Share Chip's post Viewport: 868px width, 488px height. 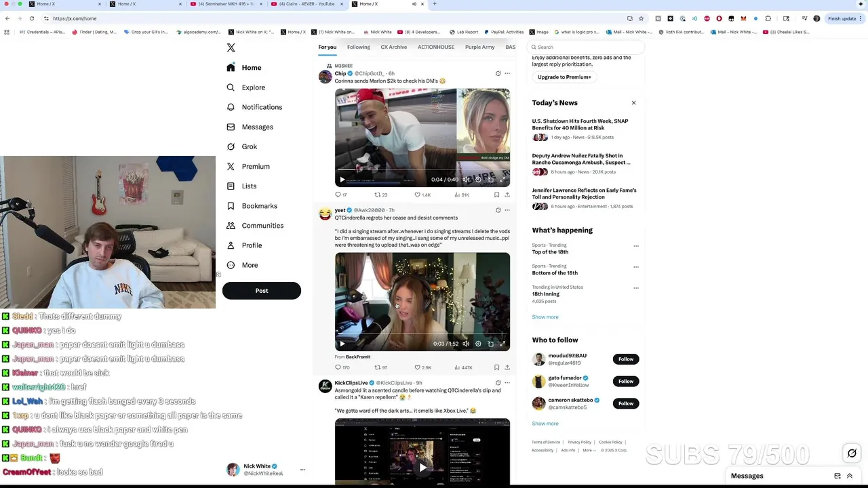point(507,195)
